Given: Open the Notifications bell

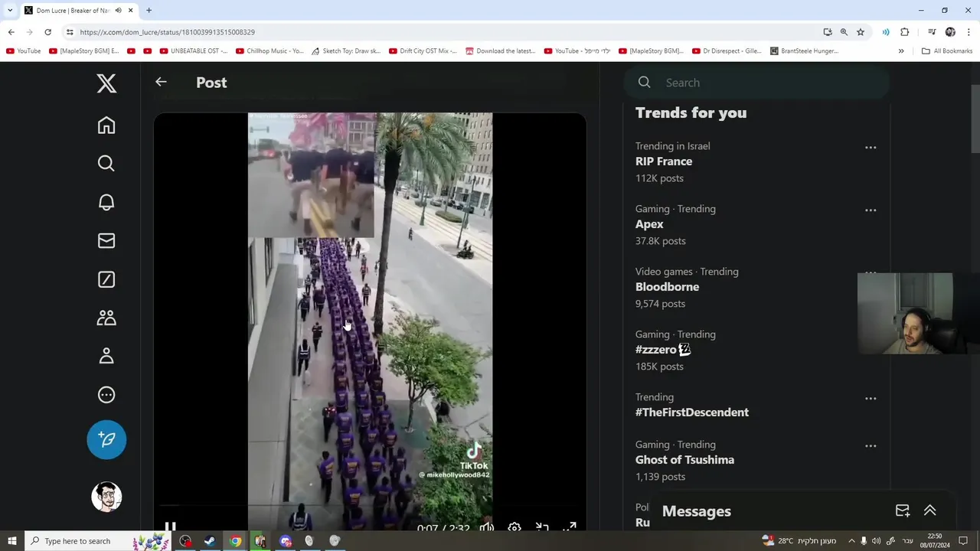Looking at the screenshot, I should tap(106, 202).
